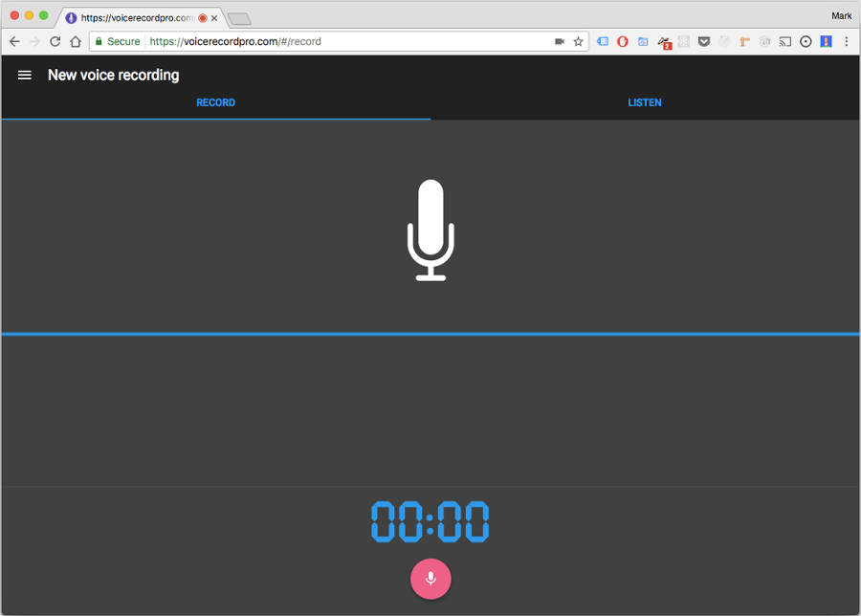This screenshot has height=616, width=861.
Task: Open a new browser tab
Action: (239, 19)
